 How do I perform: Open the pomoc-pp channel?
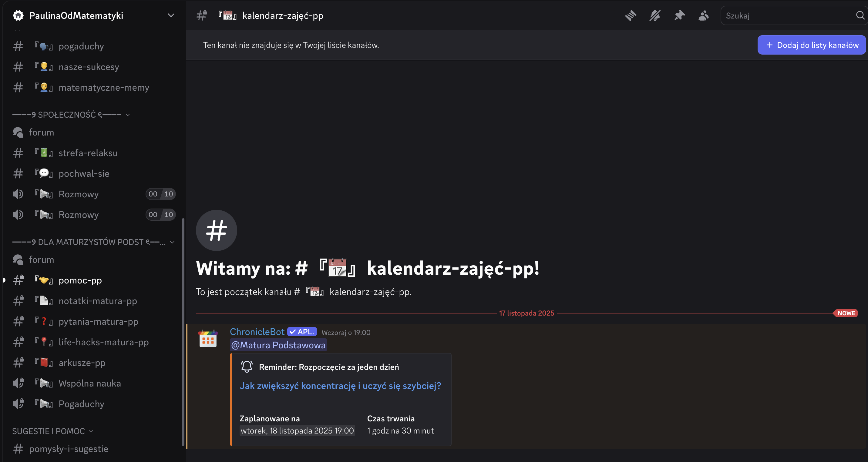click(x=80, y=280)
